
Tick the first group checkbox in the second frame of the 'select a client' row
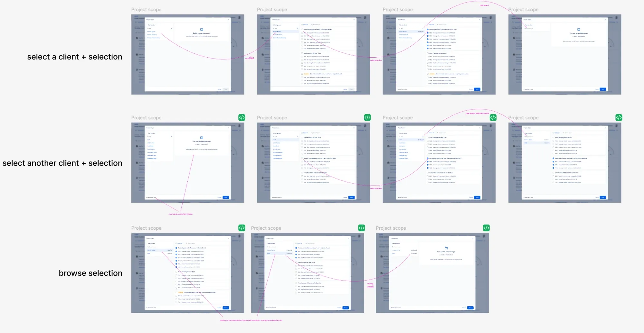[x=302, y=30]
